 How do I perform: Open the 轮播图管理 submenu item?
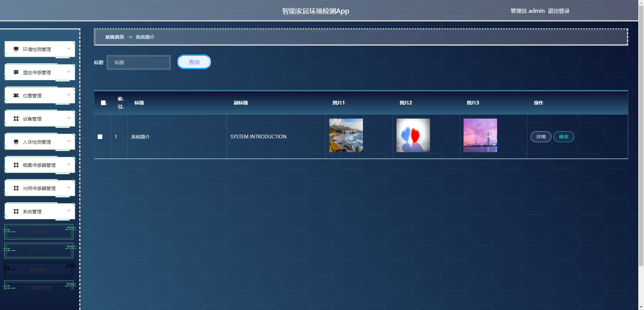point(39,287)
